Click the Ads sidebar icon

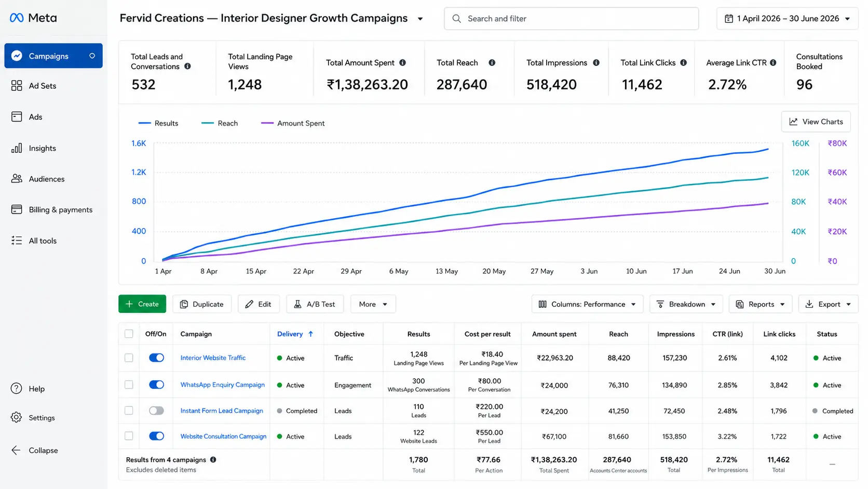point(17,117)
